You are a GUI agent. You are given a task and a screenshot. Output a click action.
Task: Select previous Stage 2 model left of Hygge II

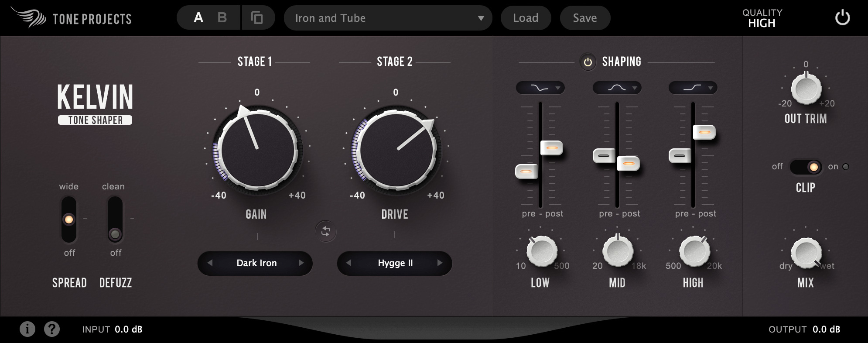pyautogui.click(x=349, y=263)
